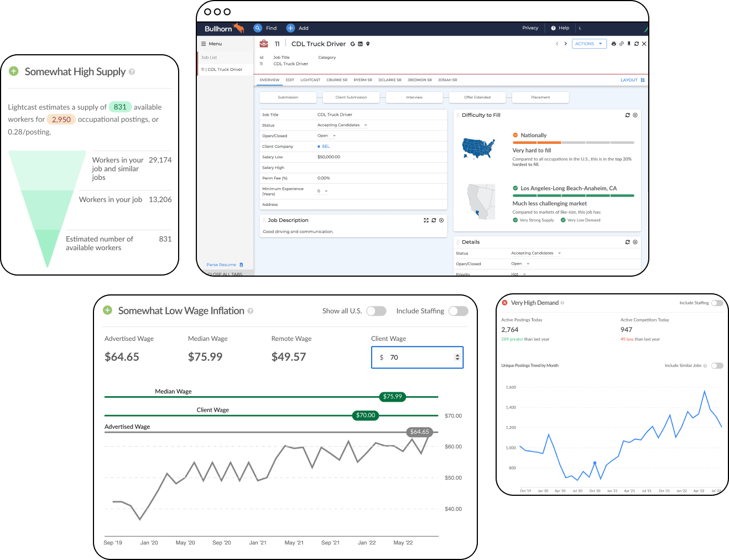Click red icon beside Very High Demand
Screen dimensions: 729x560
point(504,303)
